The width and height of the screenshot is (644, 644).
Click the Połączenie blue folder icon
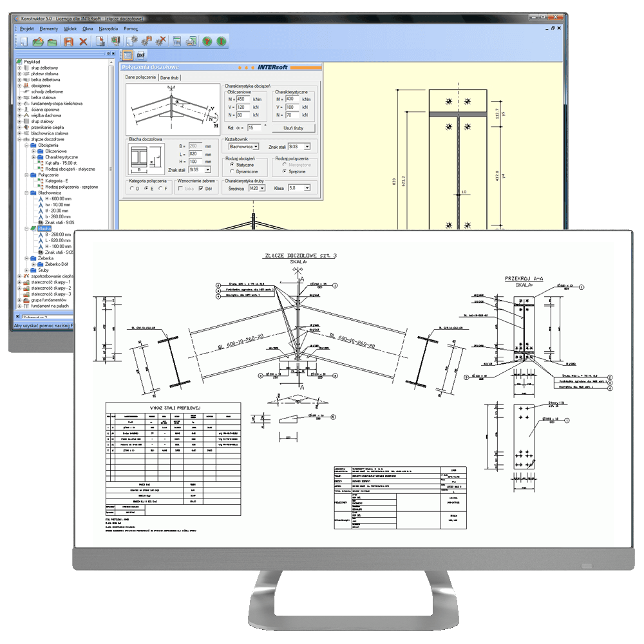click(x=33, y=175)
